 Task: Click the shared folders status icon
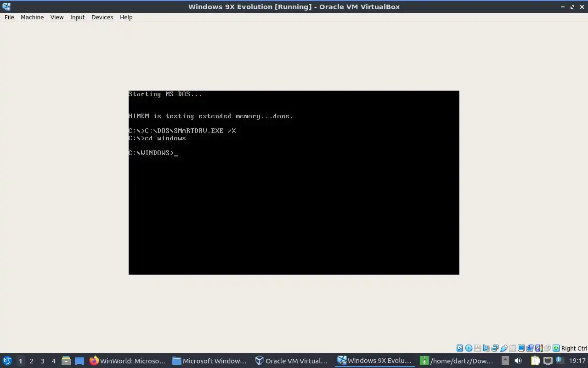[x=513, y=348]
